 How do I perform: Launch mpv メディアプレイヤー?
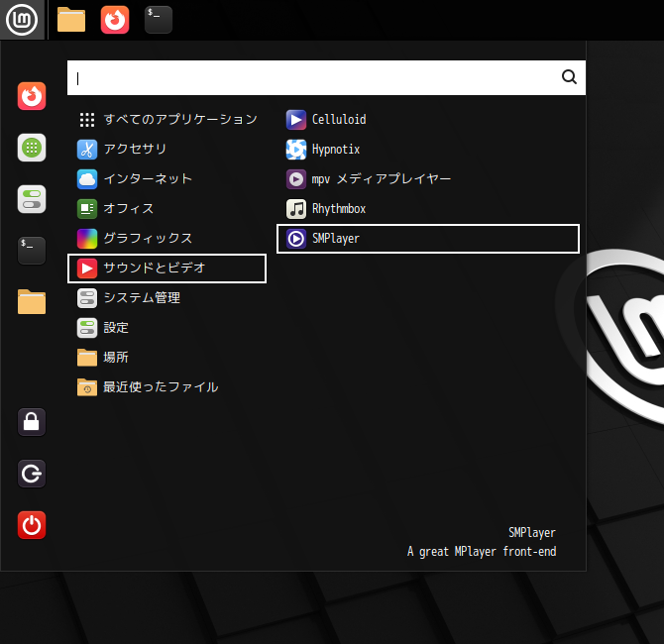(428, 178)
